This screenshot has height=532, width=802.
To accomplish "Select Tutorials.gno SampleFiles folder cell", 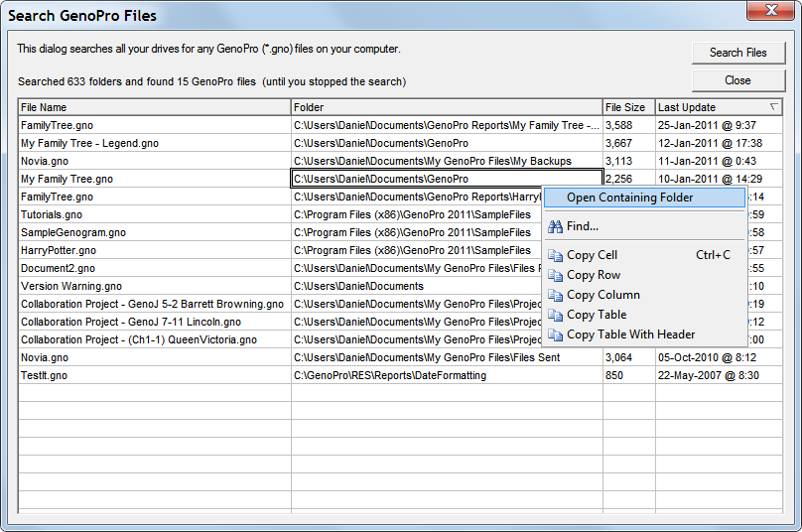I will click(416, 214).
